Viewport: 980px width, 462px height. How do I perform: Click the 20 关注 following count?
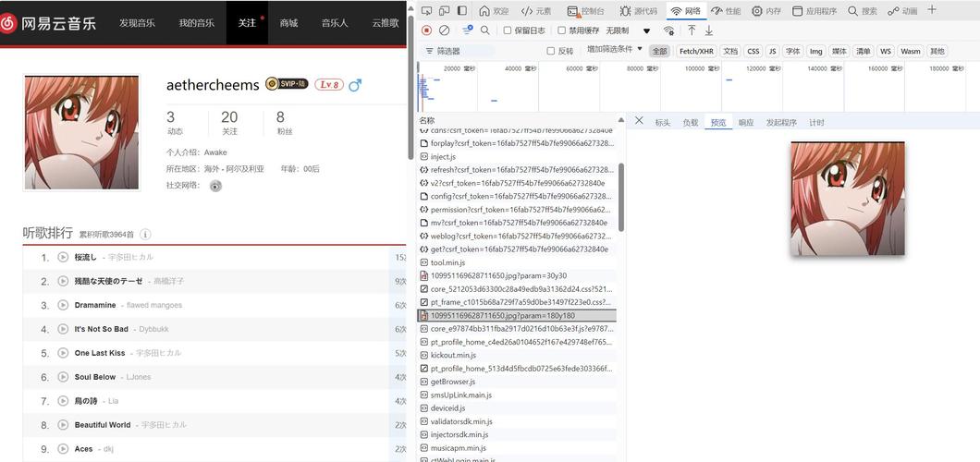coord(229,122)
